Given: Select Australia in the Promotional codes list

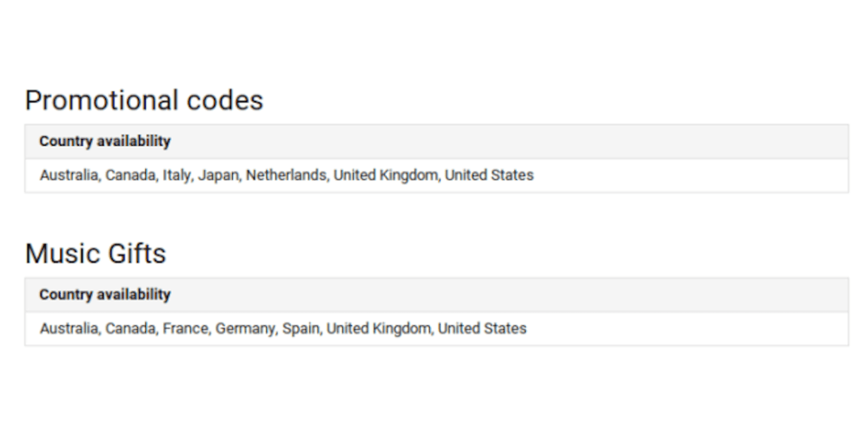Looking at the screenshot, I should [69, 176].
